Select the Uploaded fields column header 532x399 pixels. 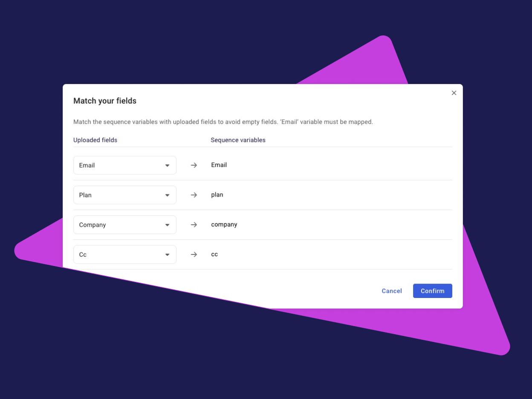pos(95,140)
